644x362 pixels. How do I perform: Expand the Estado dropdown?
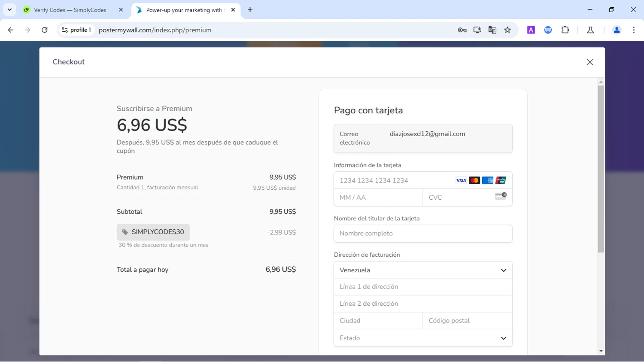(422, 338)
